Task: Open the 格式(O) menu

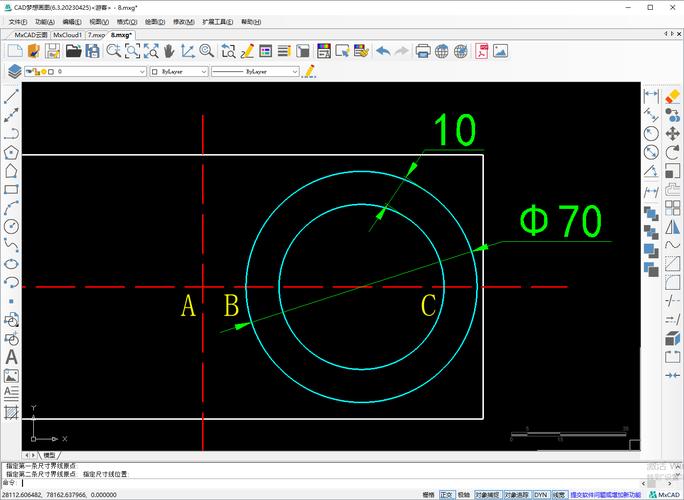Action: (x=127, y=22)
